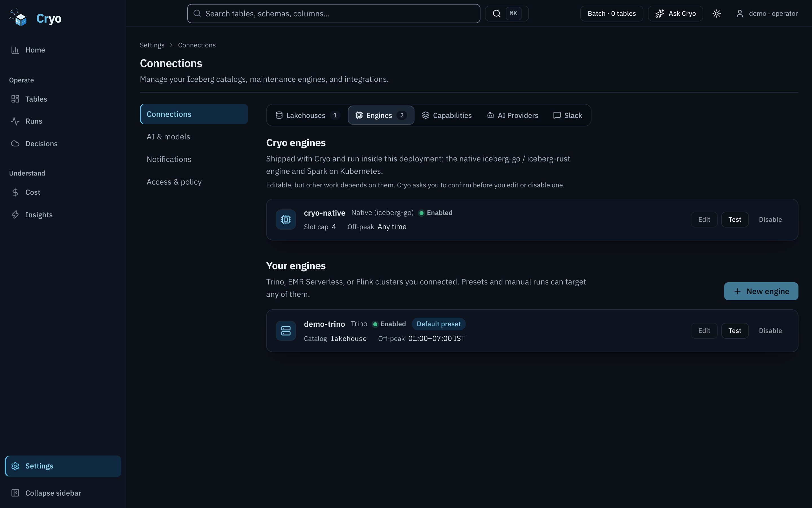Open Notifications settings section
Image resolution: width=812 pixels, height=508 pixels.
point(194,159)
